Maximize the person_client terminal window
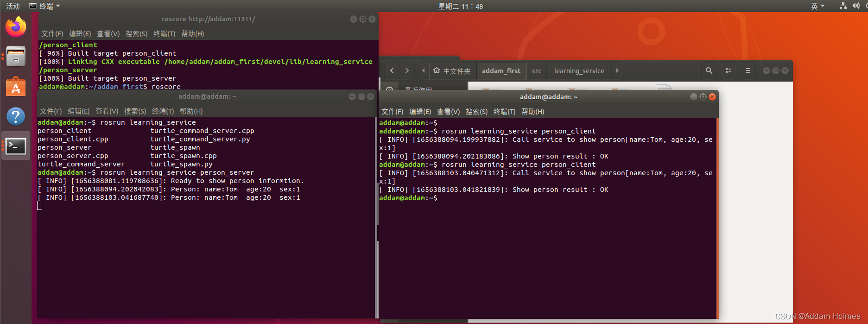Viewport: 868px width, 324px height. [x=703, y=97]
